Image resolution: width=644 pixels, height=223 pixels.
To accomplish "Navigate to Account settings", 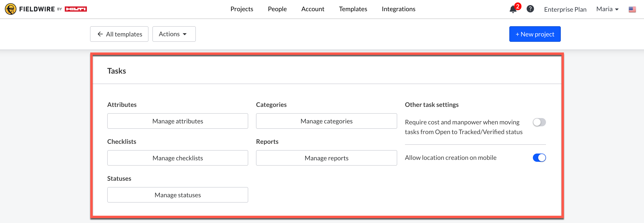I will pyautogui.click(x=313, y=9).
